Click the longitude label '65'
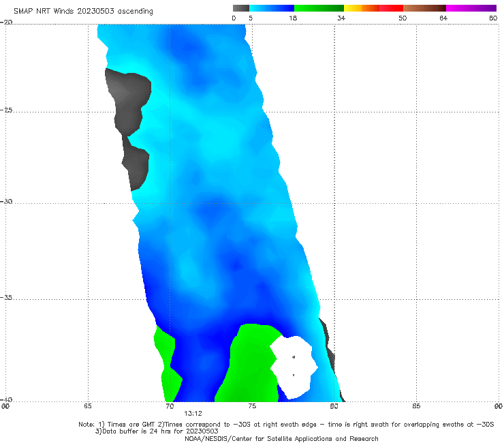Screen dimensions: 504x443 88,406
